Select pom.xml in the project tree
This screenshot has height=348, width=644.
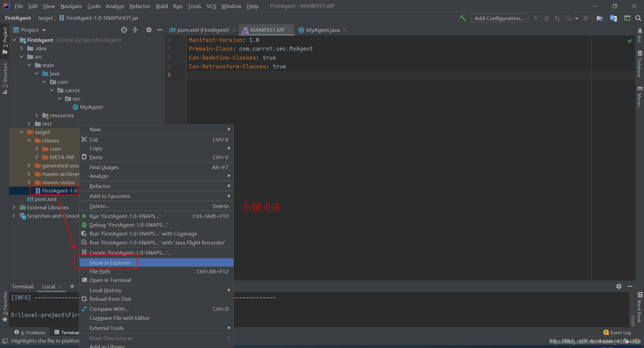tap(45, 199)
